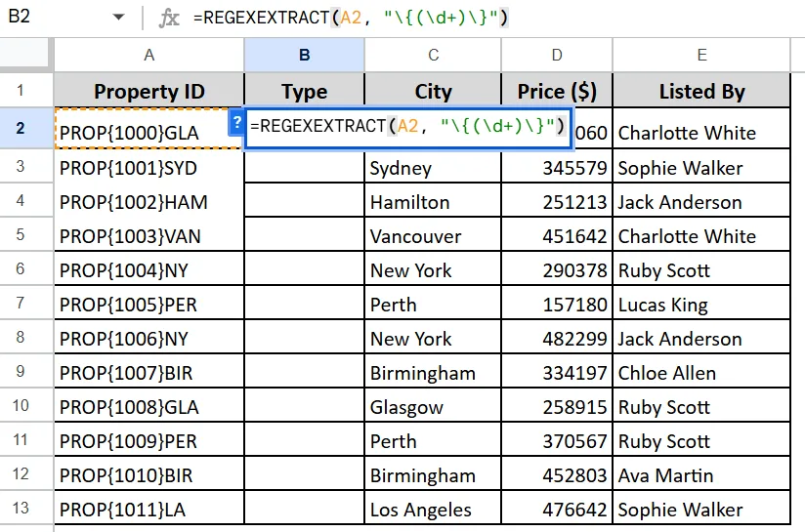The width and height of the screenshot is (805, 532).
Task: Select cell PROP{1011}LA
Action: 148,508
